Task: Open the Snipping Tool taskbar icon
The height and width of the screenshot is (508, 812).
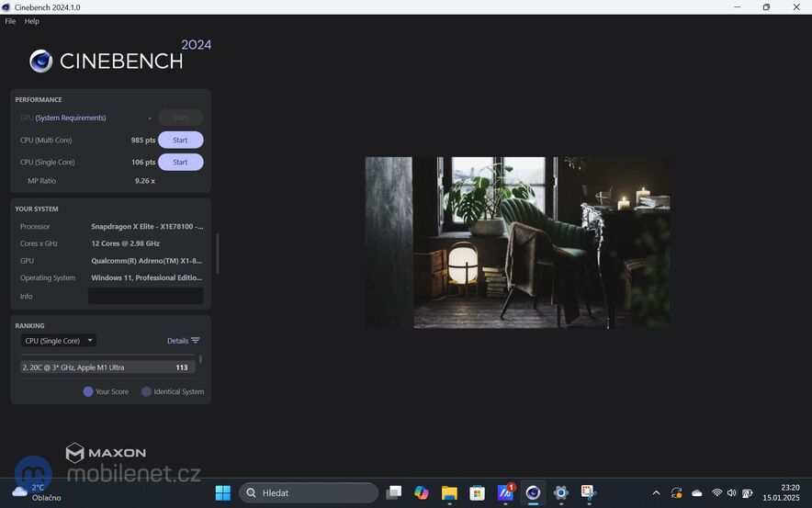Action: (589, 493)
